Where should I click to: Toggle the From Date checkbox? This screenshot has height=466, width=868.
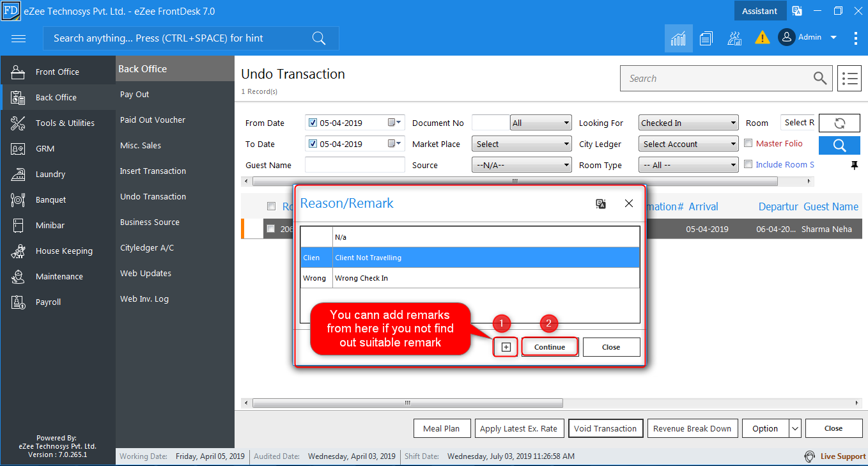click(x=313, y=123)
